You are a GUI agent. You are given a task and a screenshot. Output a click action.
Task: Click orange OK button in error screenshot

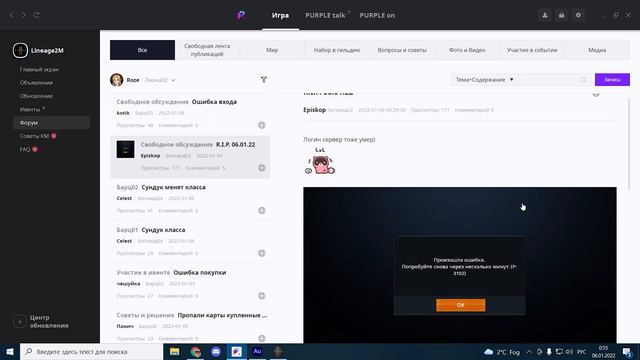tap(461, 305)
